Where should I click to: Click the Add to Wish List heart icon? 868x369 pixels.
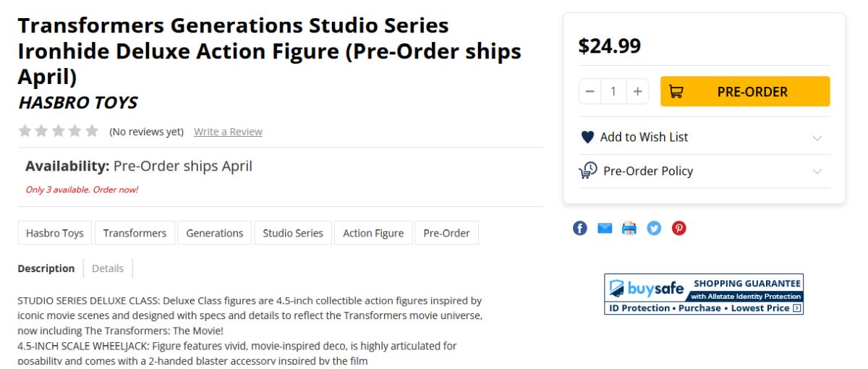(x=587, y=137)
